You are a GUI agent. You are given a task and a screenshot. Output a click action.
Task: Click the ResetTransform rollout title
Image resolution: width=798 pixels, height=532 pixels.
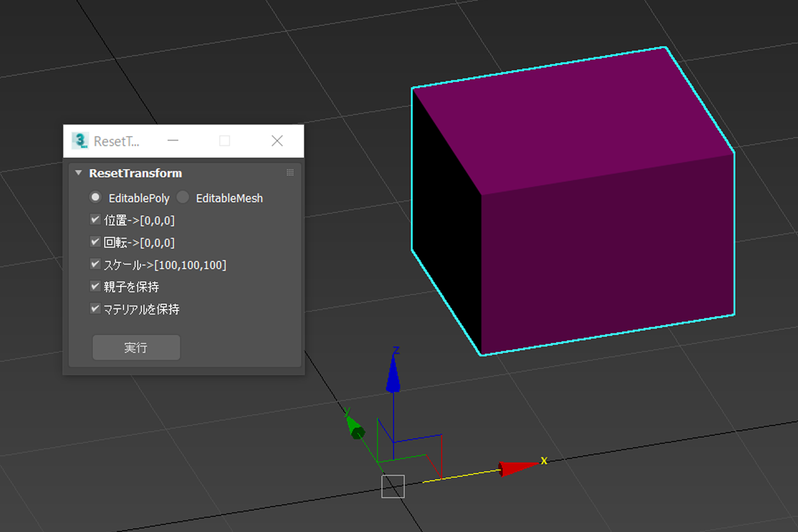(x=136, y=173)
